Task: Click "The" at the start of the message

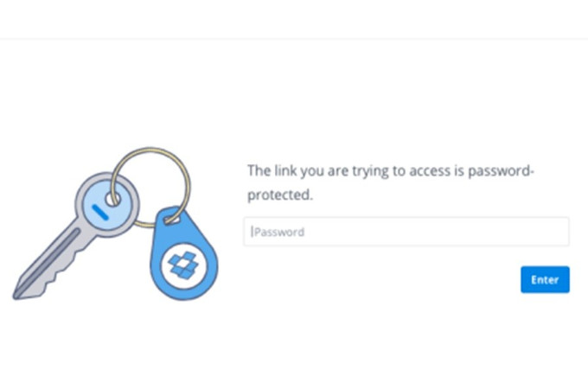Action: click(259, 170)
